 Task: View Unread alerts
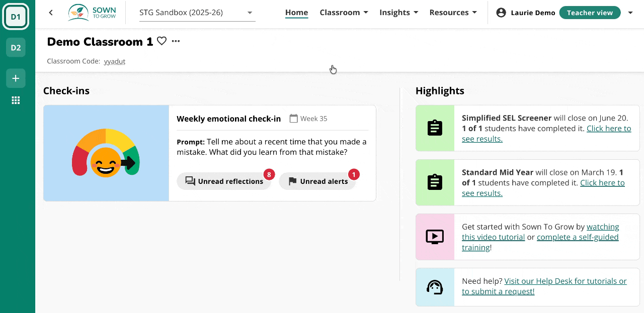[x=317, y=181]
